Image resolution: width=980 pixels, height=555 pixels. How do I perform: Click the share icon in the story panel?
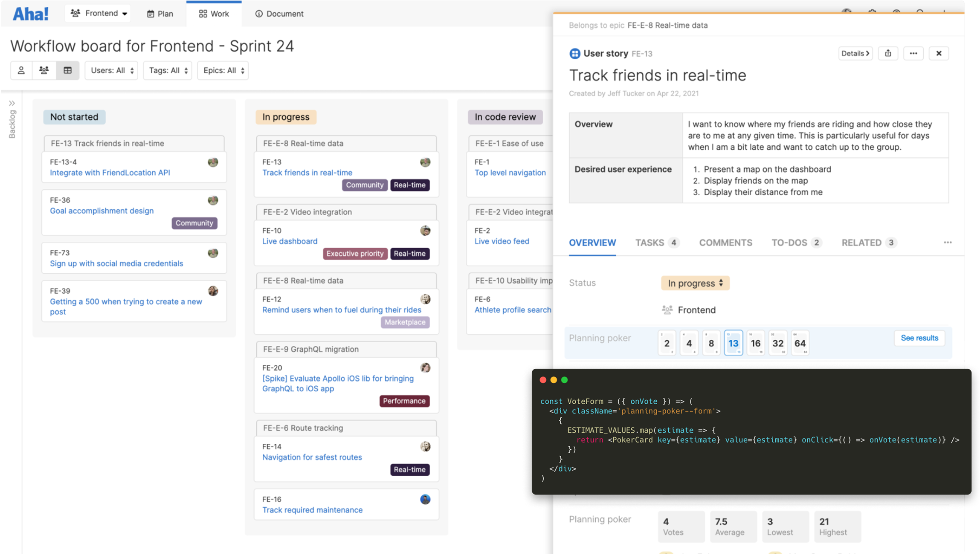tap(888, 53)
